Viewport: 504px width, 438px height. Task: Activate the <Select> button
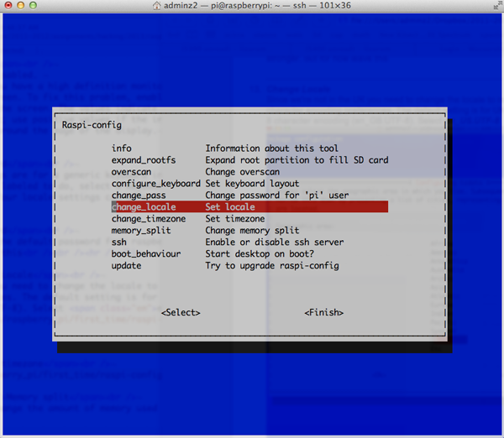point(181,312)
